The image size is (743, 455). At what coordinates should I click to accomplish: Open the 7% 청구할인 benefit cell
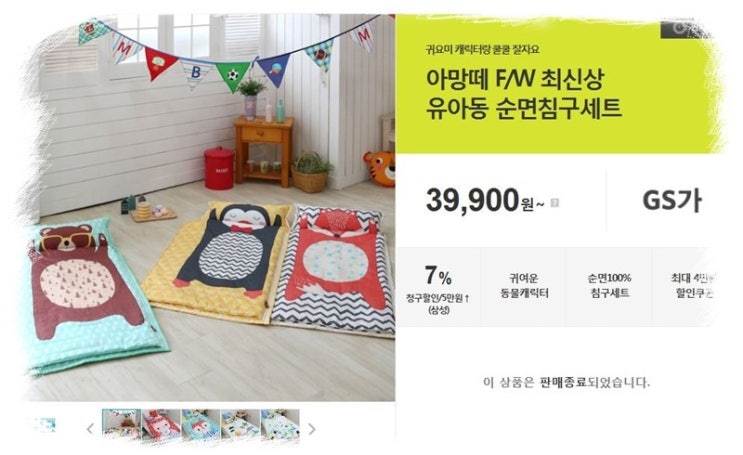coord(439,287)
